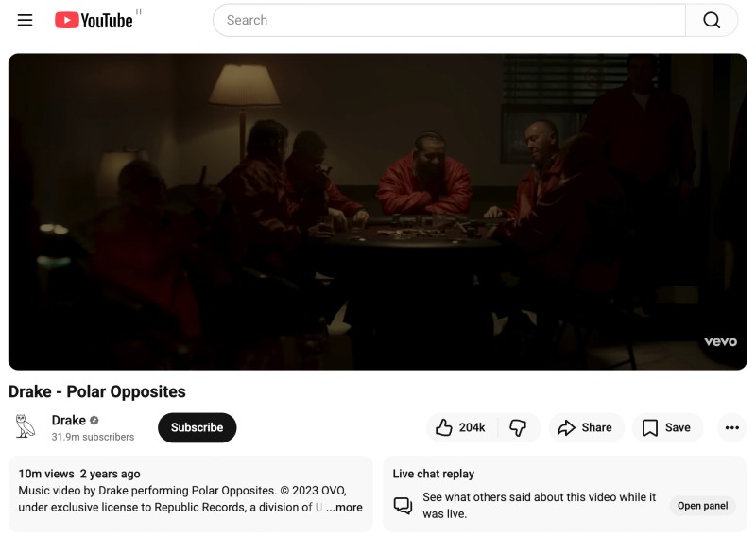Click the live chat bubble icon
The width and height of the screenshot is (756, 537).
pos(403,506)
